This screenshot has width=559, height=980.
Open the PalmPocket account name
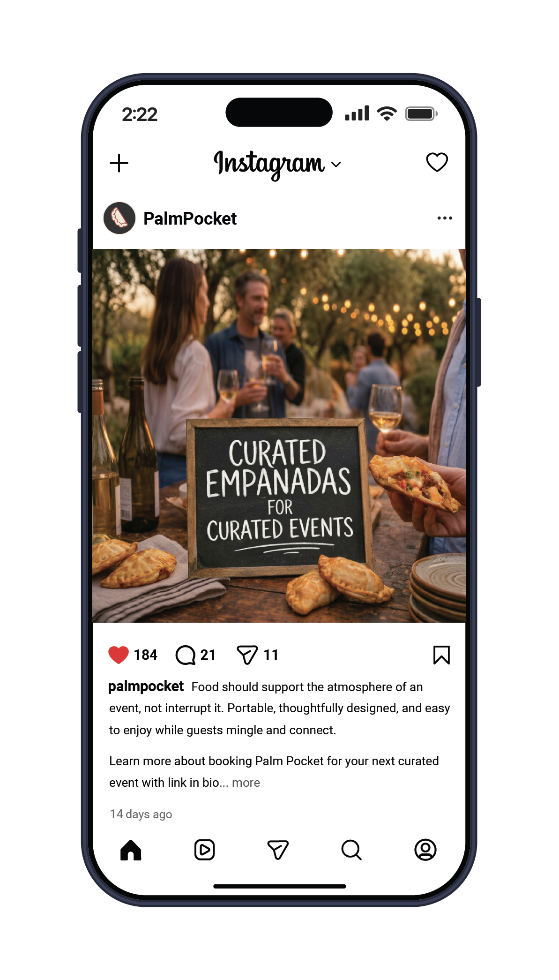(190, 219)
